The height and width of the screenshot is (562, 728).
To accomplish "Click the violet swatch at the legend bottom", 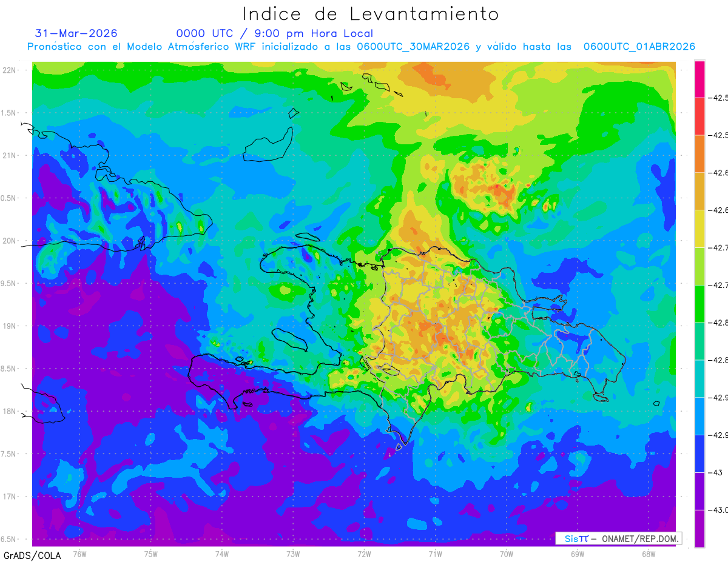I will pos(699,529).
